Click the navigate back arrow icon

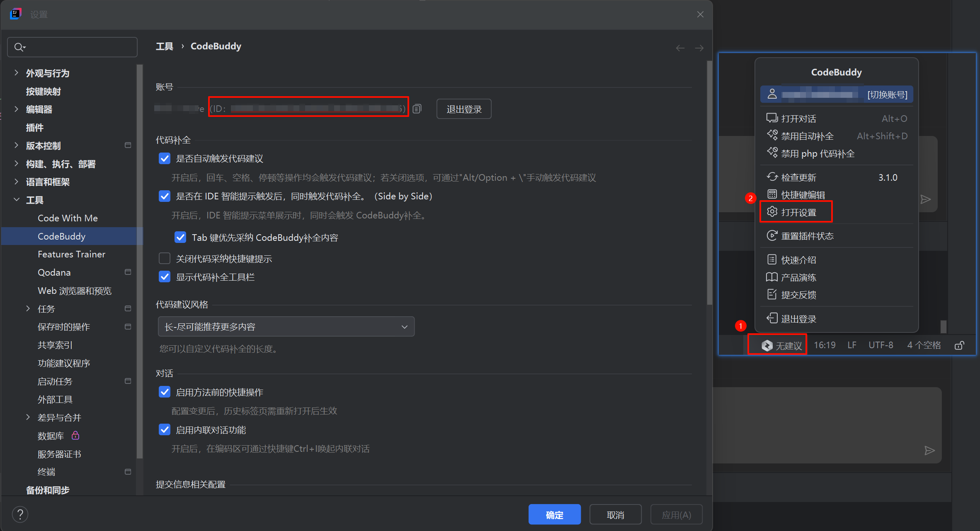pos(680,48)
